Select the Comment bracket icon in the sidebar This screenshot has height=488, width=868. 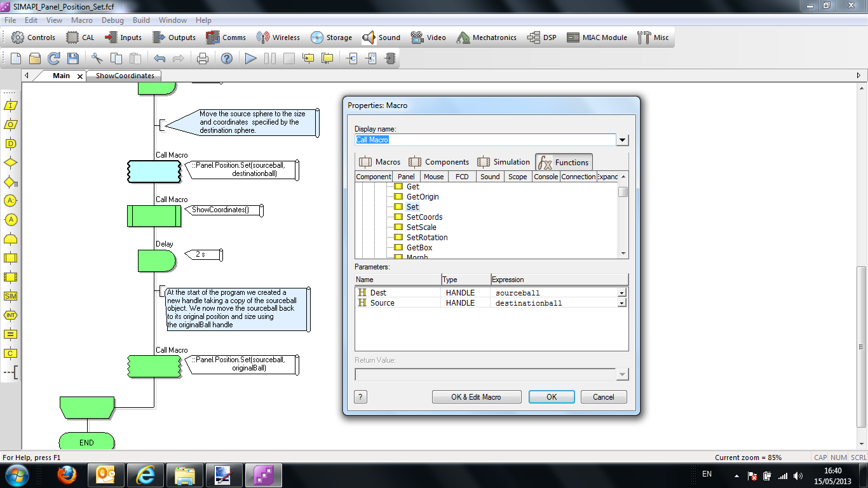pyautogui.click(x=11, y=372)
